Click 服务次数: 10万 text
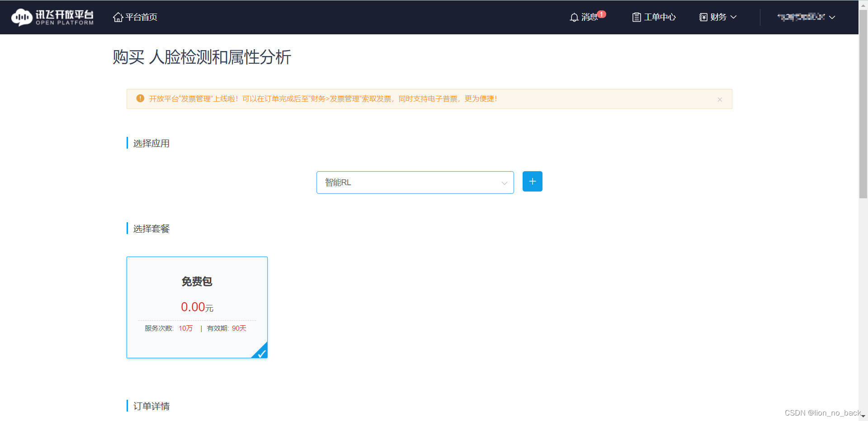 (169, 328)
